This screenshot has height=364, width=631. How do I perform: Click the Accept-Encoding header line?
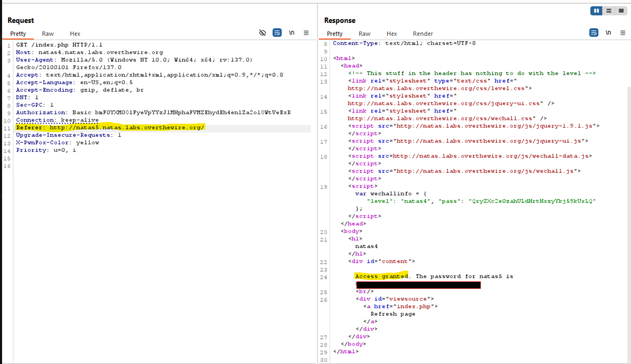pyautogui.click(x=80, y=90)
